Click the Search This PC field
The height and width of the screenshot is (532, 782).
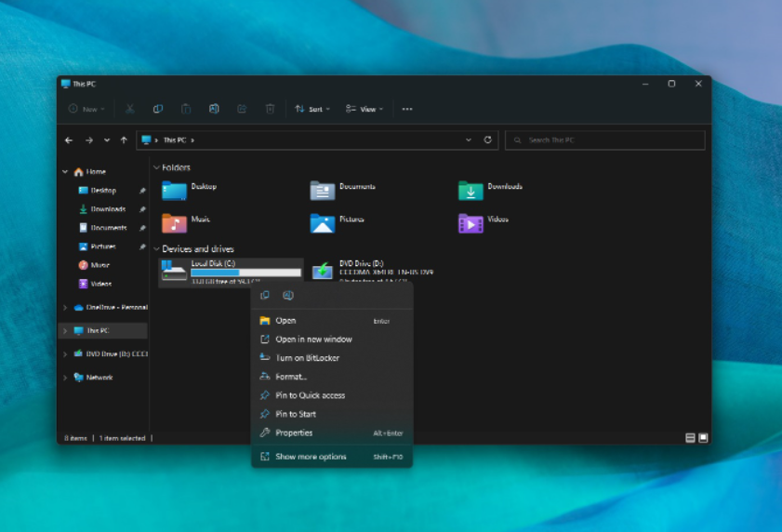pyautogui.click(x=605, y=140)
